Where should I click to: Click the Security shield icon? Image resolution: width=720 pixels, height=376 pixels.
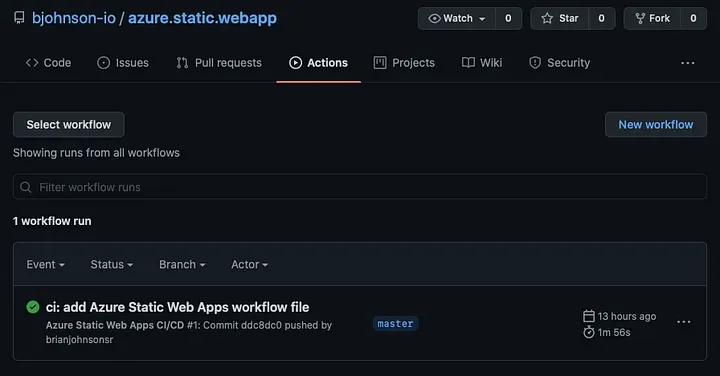[535, 63]
